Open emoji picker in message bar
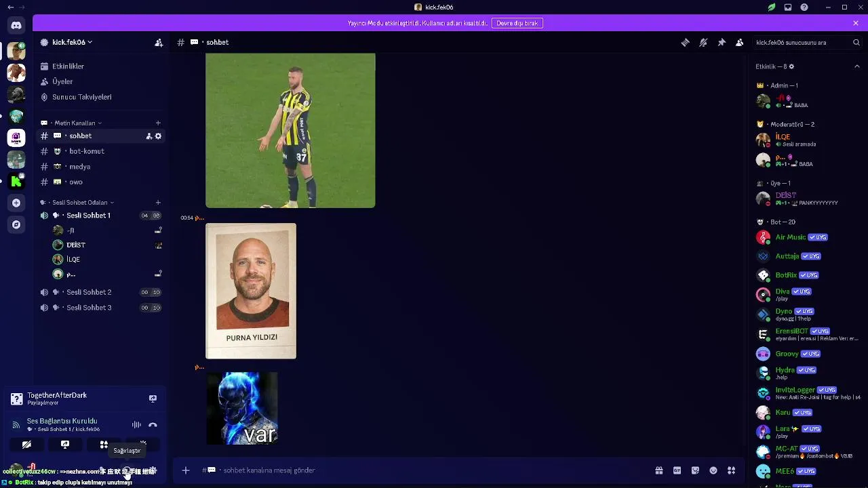The image size is (868, 488). pyautogui.click(x=713, y=470)
